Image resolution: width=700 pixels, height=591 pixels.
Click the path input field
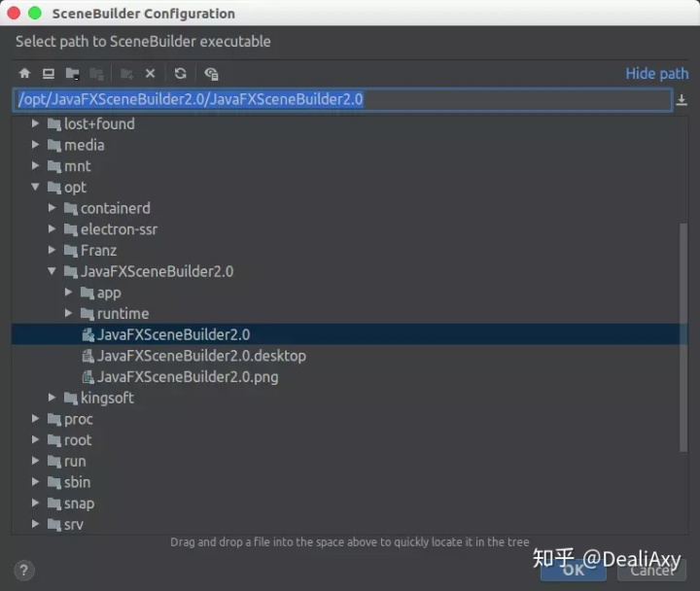click(x=342, y=99)
